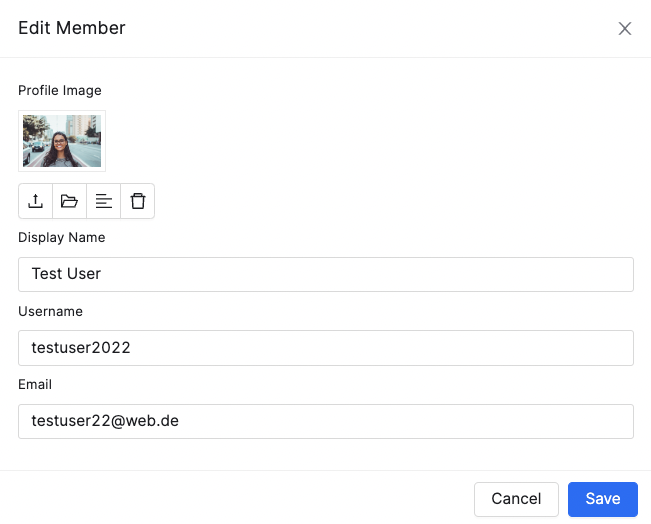Cancel editing the member
Image resolution: width=651 pixels, height=524 pixels.
click(x=516, y=499)
